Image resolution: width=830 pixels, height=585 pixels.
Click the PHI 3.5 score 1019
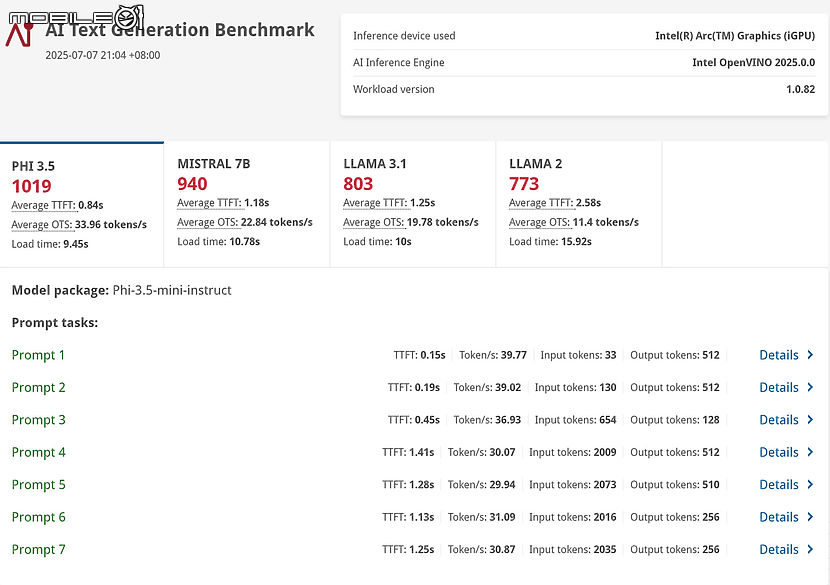pyautogui.click(x=32, y=186)
